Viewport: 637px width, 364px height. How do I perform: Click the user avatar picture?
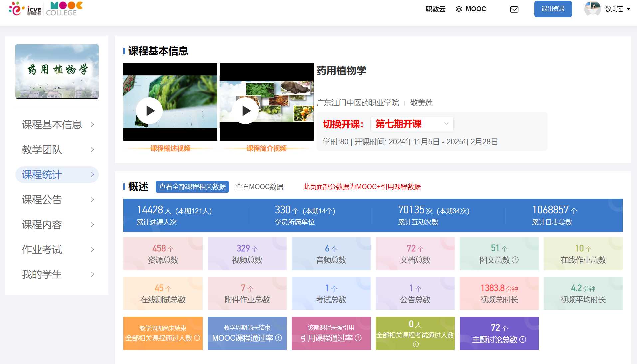click(x=592, y=9)
